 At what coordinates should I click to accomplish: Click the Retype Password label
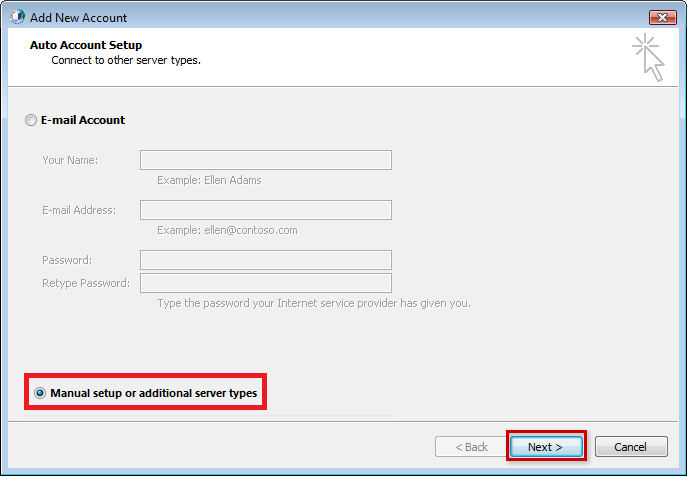[x=86, y=283]
